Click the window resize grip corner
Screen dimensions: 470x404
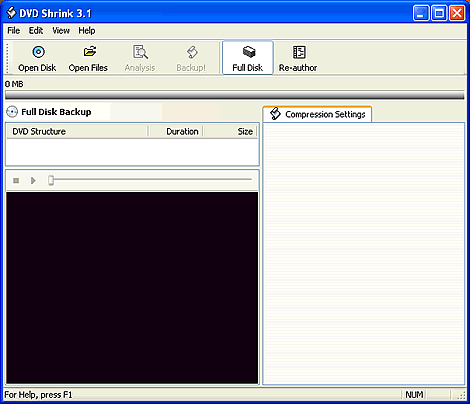pos(461,395)
